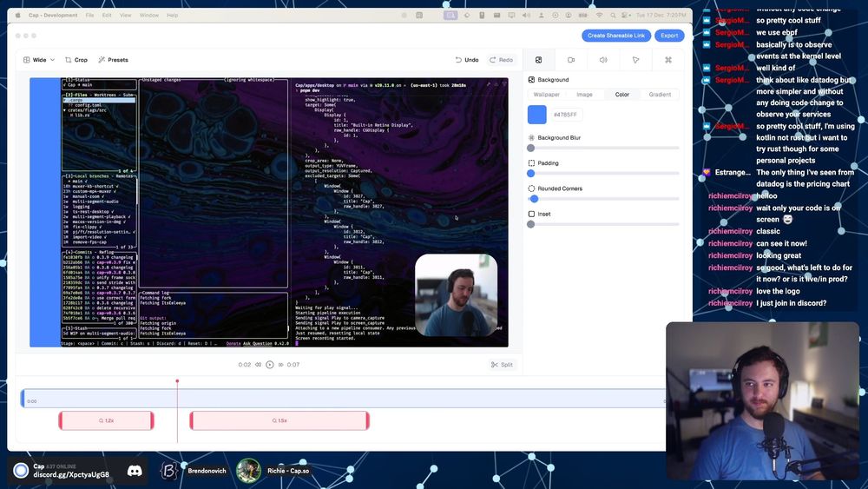
Task: Play the recording preview
Action: pyautogui.click(x=270, y=365)
